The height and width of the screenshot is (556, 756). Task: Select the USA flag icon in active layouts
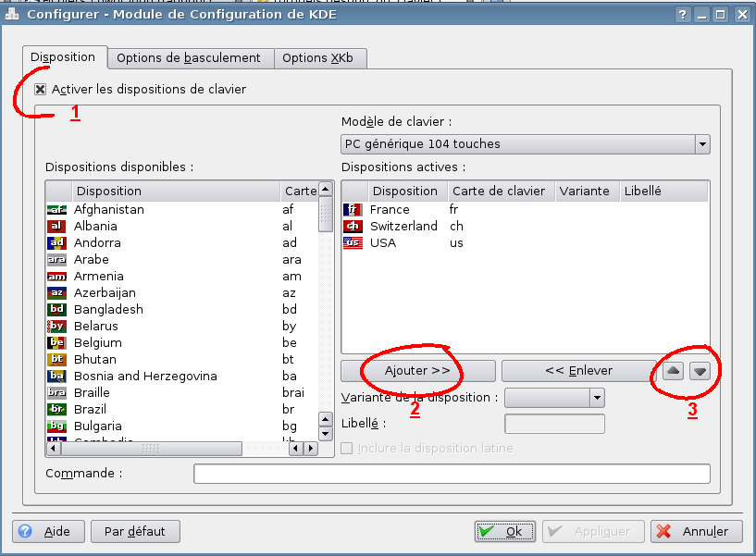point(353,243)
